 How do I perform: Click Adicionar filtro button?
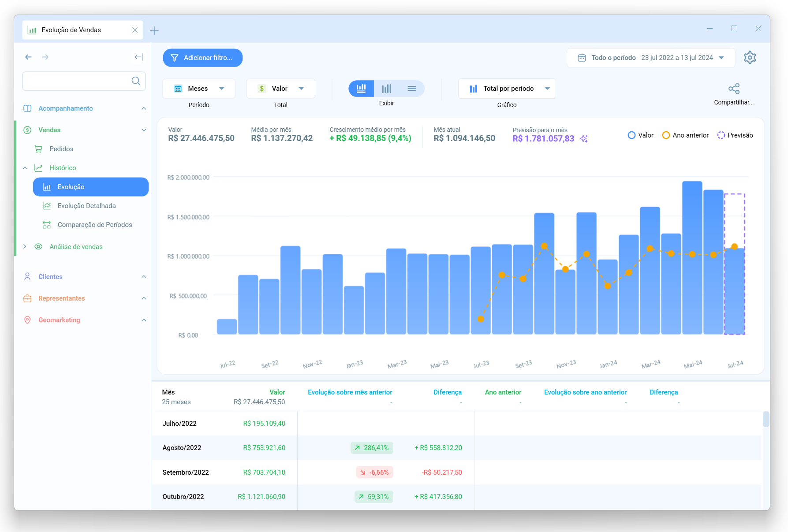203,58
